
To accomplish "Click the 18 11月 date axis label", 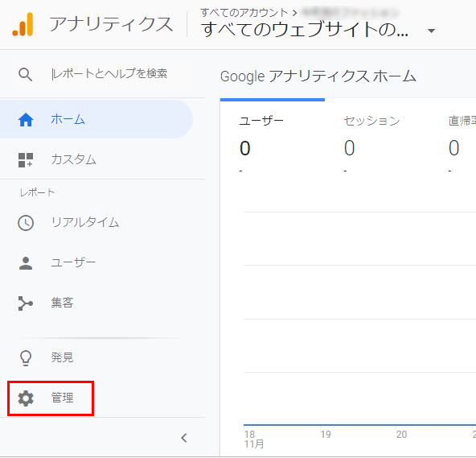I will (x=254, y=439).
